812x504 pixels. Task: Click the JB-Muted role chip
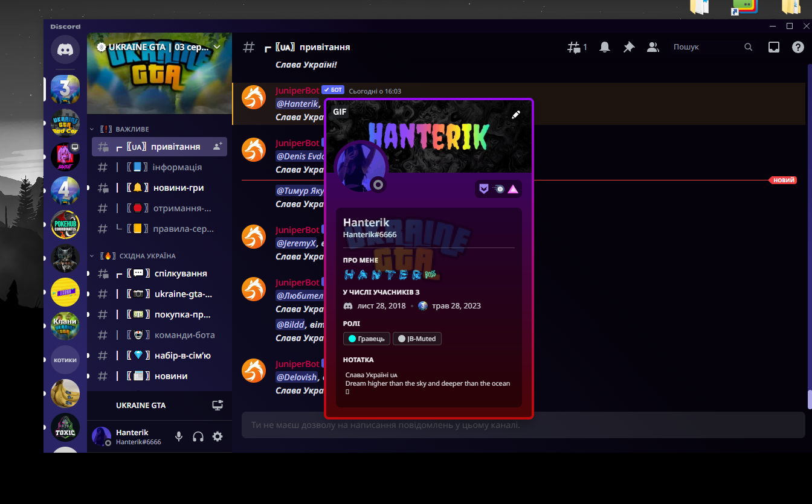(x=417, y=339)
